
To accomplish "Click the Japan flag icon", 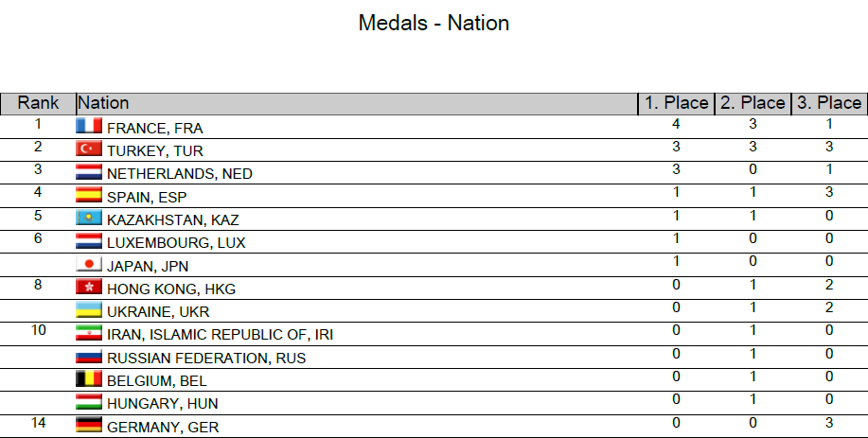I will tap(89, 265).
